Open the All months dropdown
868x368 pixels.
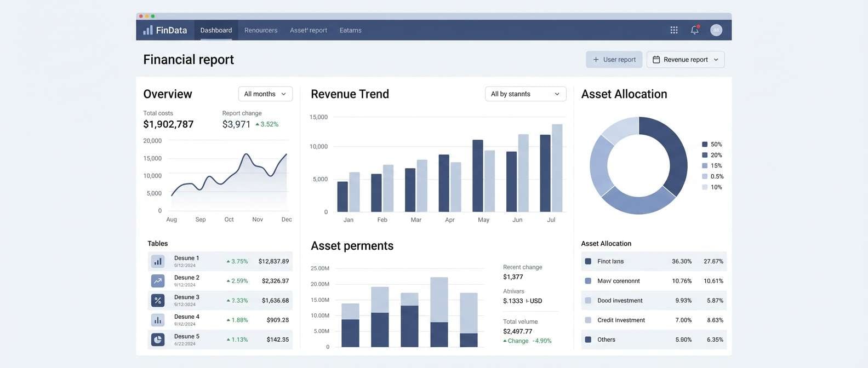pos(265,94)
